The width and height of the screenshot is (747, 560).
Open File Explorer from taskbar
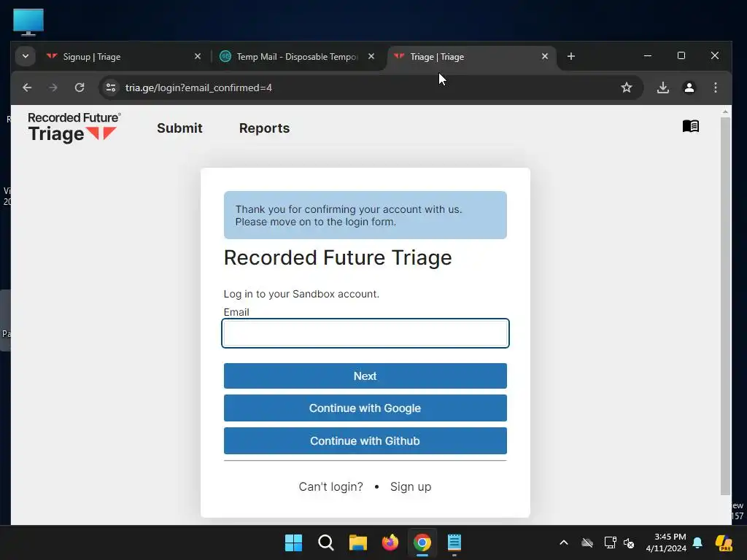357,542
